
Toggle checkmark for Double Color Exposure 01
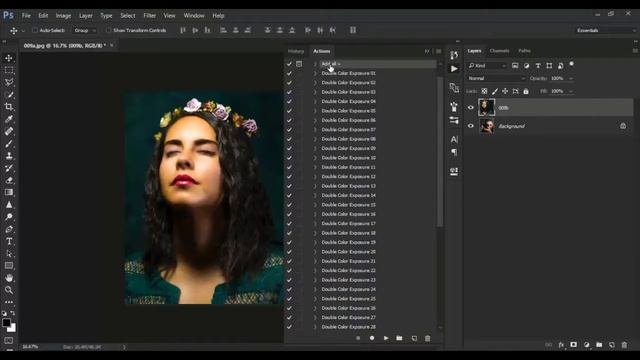[289, 73]
